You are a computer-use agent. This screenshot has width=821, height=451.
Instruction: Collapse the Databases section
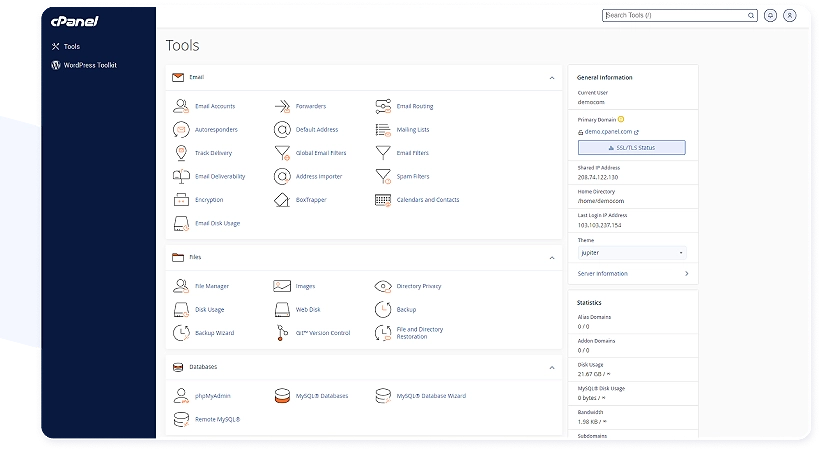pos(551,367)
